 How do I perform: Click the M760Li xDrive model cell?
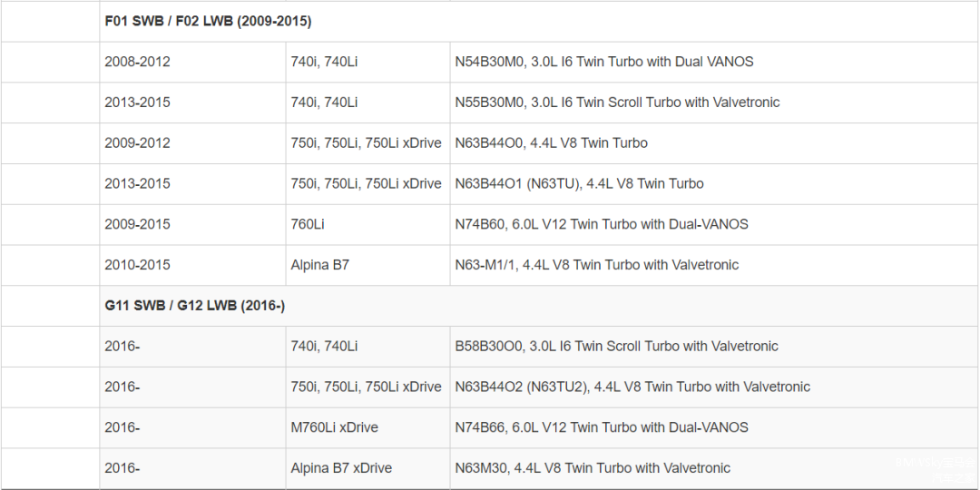[334, 427]
